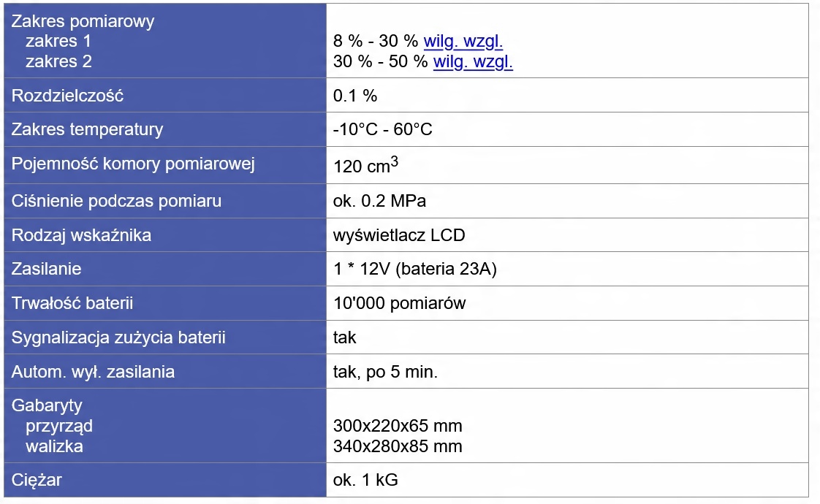Click the '120 cm3' chamber capacity value

[x=365, y=166]
